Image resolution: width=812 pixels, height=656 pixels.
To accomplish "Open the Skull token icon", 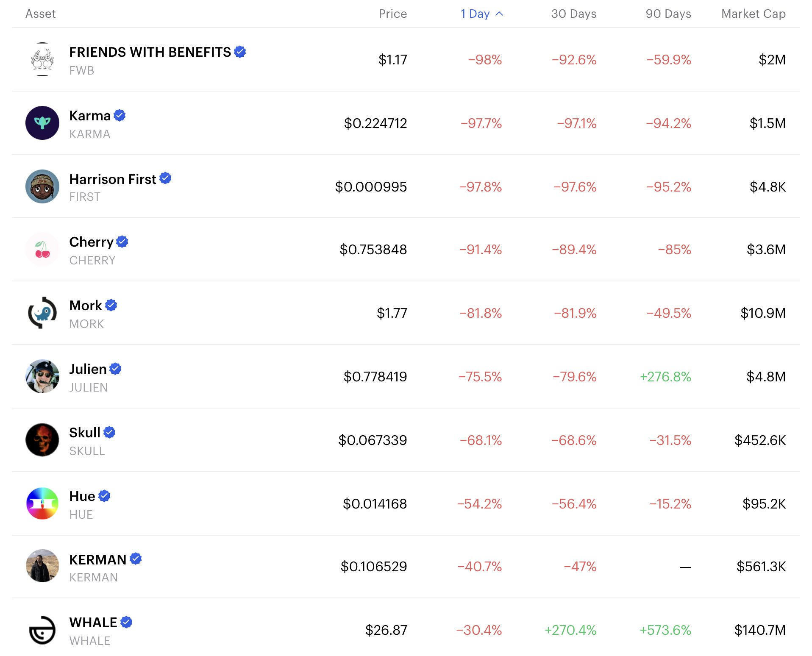I will click(42, 440).
